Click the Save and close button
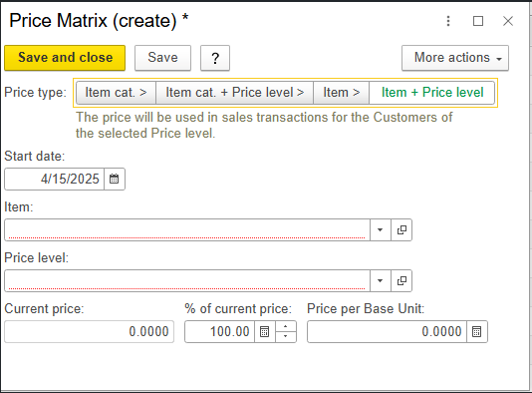The image size is (532, 393). point(65,58)
